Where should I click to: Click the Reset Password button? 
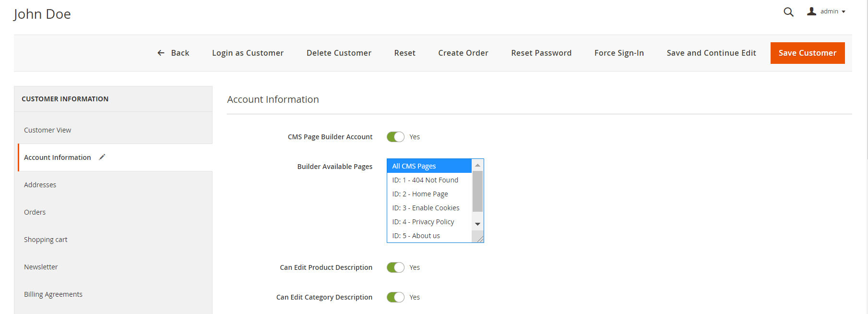click(x=541, y=53)
